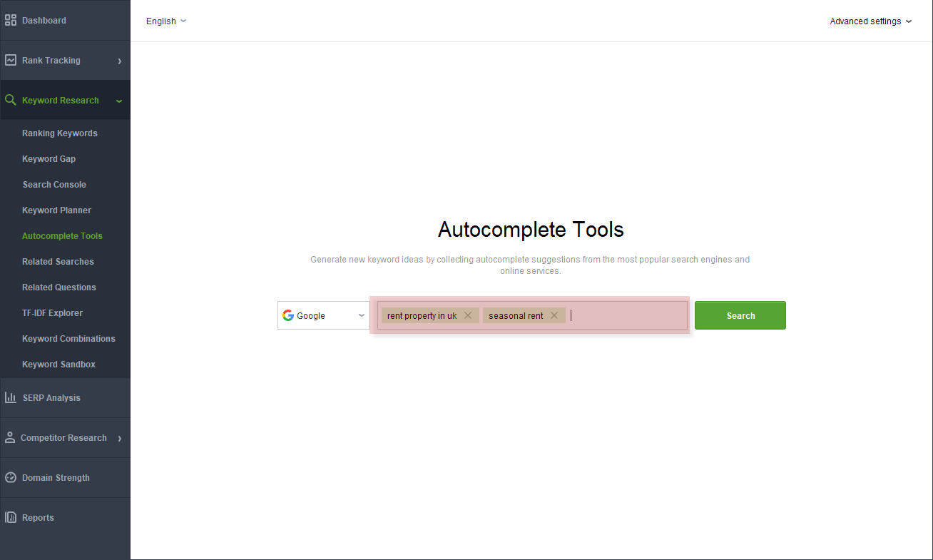Click the Rank Tracking chart icon
Image resolution: width=933 pixels, height=560 pixels.
(x=11, y=61)
